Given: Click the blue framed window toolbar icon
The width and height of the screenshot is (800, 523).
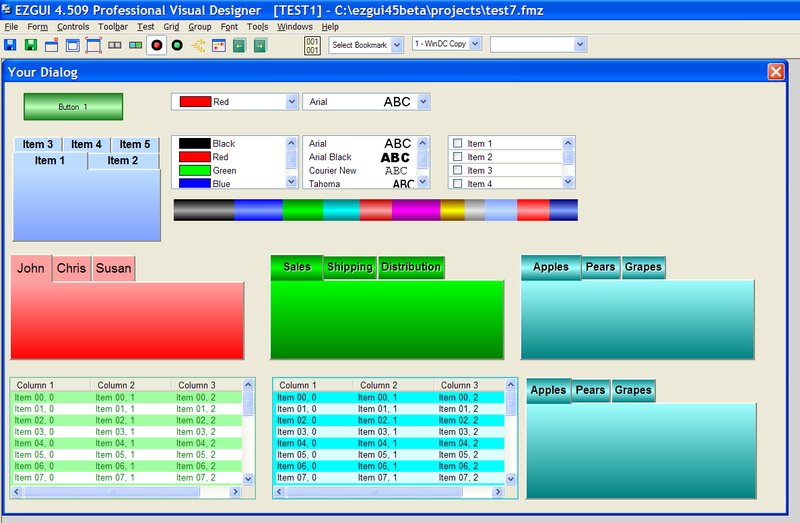Looking at the screenshot, I should (73, 45).
